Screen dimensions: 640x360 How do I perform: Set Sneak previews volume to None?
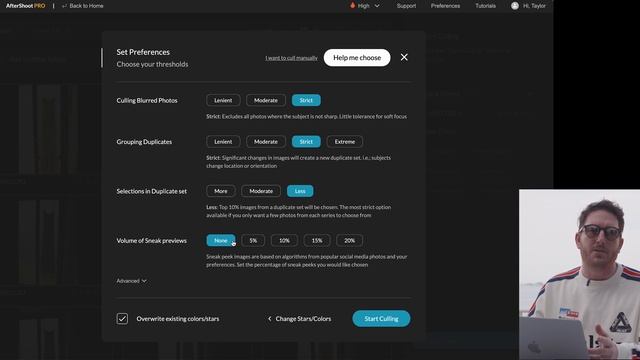[221, 240]
